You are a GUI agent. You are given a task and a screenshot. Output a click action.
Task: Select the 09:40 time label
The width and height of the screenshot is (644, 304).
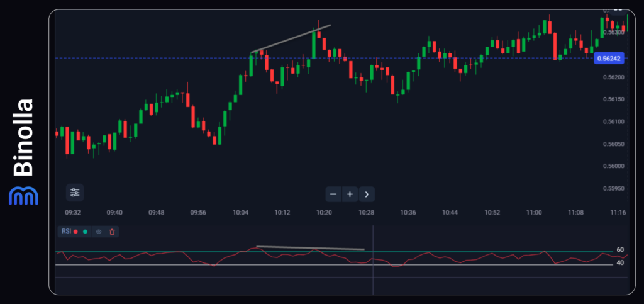tap(114, 213)
